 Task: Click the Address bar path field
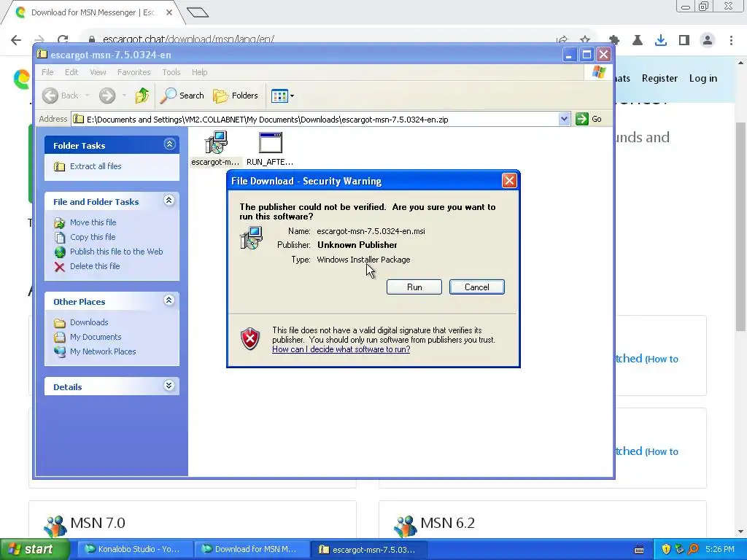315,119
